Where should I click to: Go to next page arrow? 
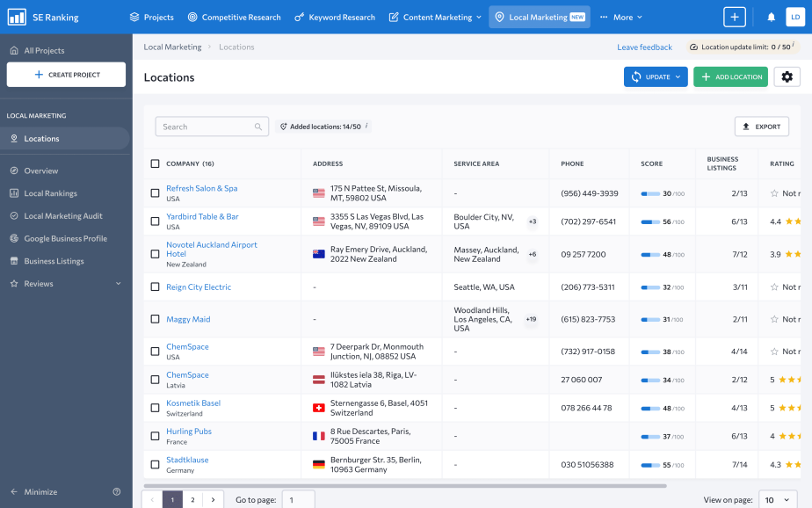point(213,500)
